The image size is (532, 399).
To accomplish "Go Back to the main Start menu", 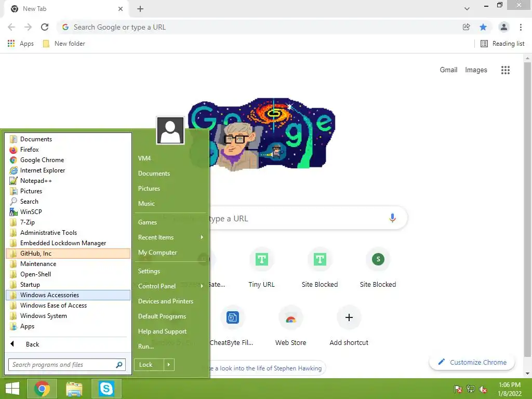I will [x=68, y=344].
